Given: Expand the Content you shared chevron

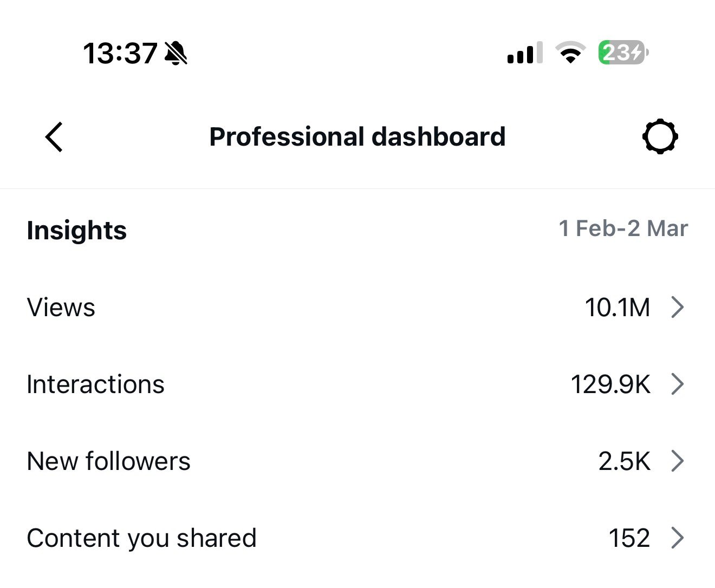Looking at the screenshot, I should pyautogui.click(x=677, y=538).
